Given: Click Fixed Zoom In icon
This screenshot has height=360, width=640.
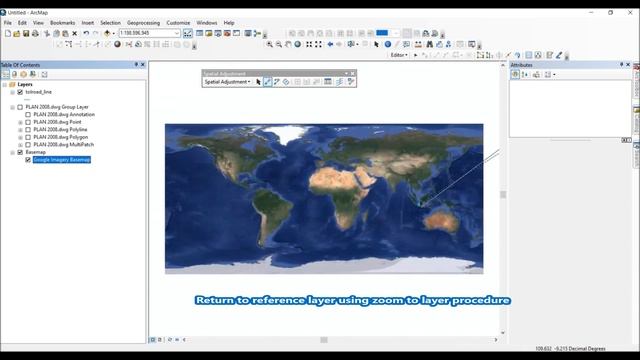Looking at the screenshot, I should pos(309,44).
